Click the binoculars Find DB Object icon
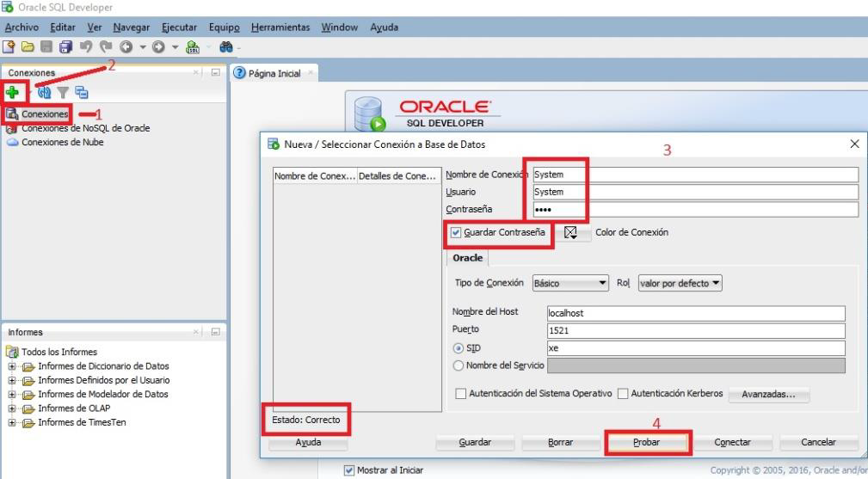The image size is (868, 479). [x=226, y=47]
